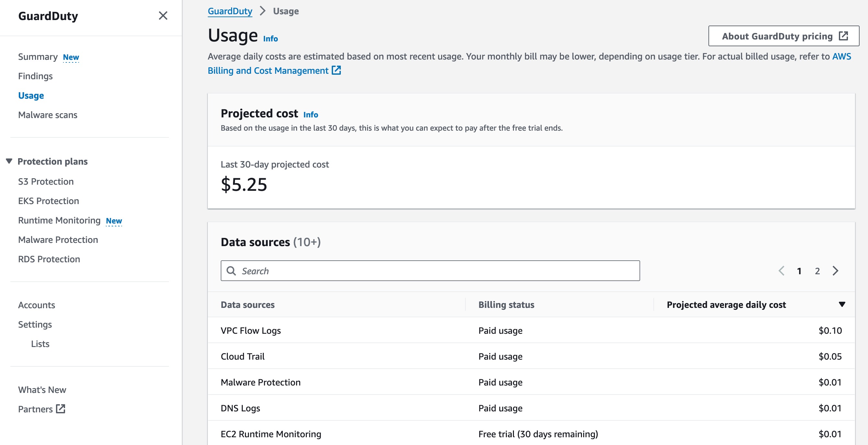Go to page 2 of data sources

pos(817,271)
